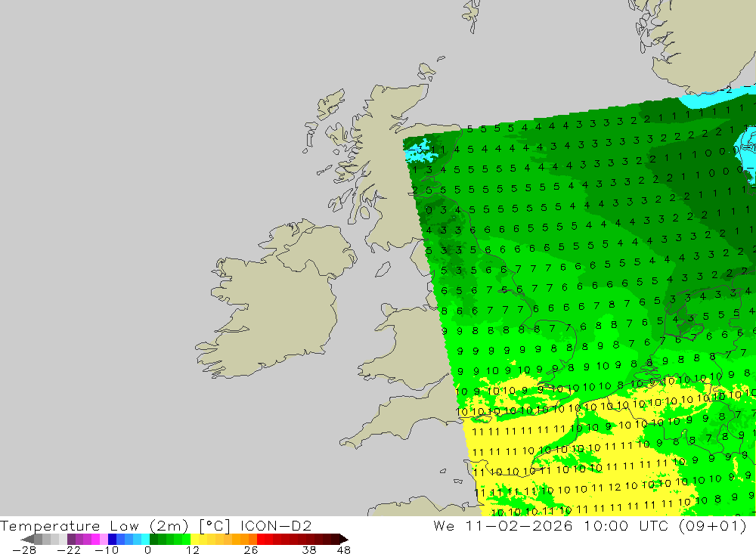Pick the cyan segment of the color scale
The image size is (756, 554).
[145, 540]
